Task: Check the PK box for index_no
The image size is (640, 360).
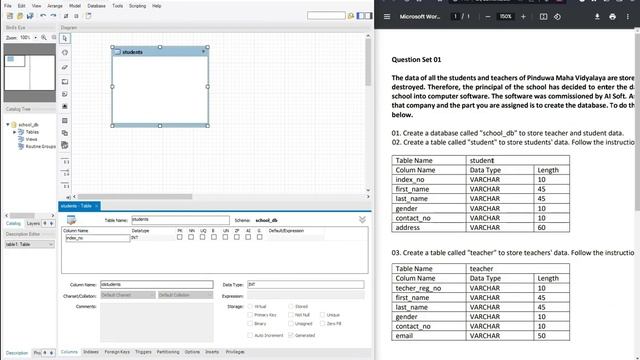Action: click(180, 237)
